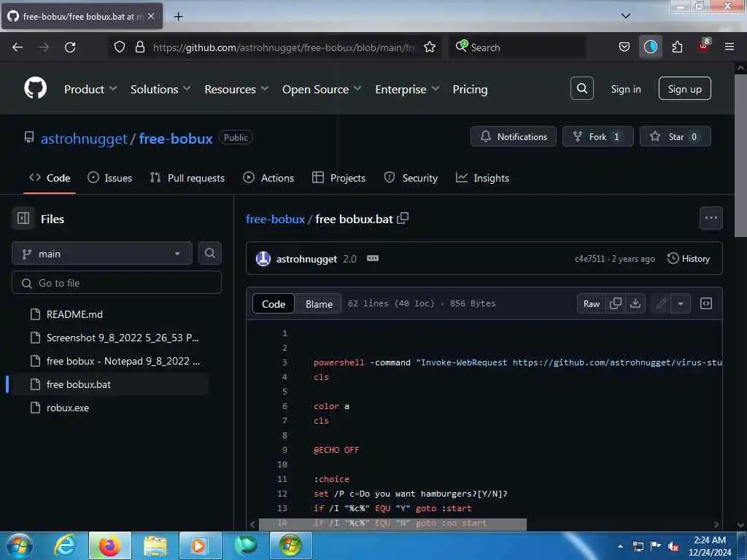Click the Go to file input

[117, 283]
